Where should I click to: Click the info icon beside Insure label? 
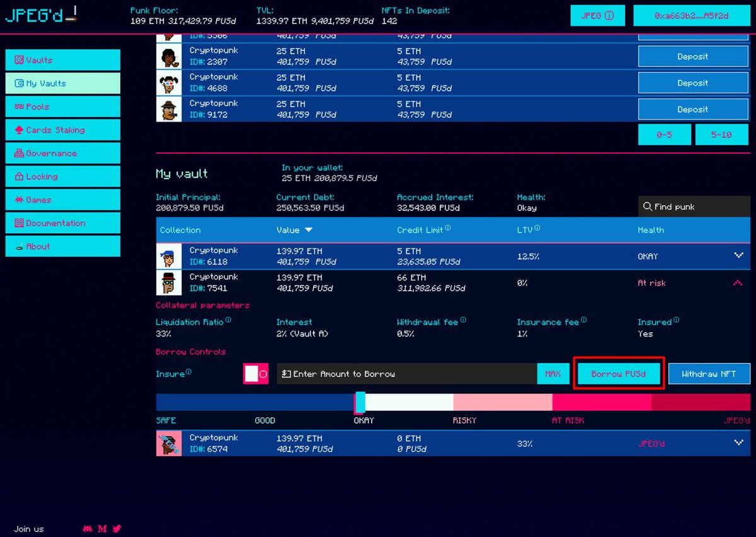tap(188, 372)
